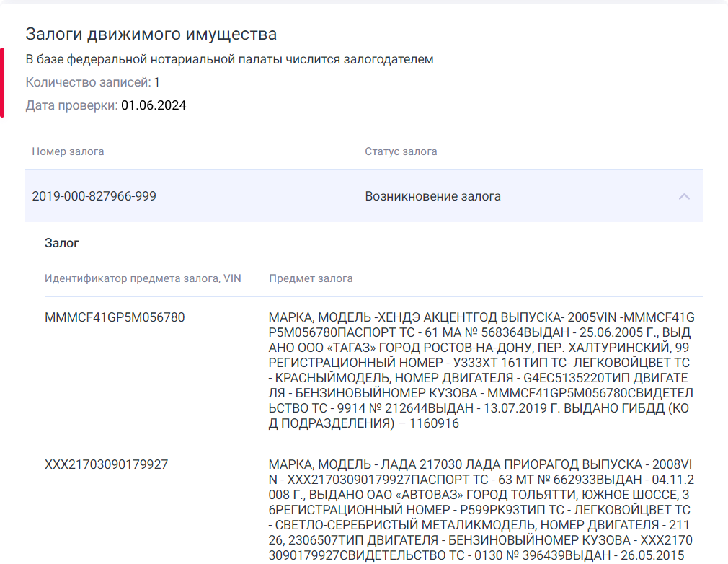This screenshot has height=564, width=728.
Task: Click the 'Дата проверки' label
Action: tap(71, 105)
